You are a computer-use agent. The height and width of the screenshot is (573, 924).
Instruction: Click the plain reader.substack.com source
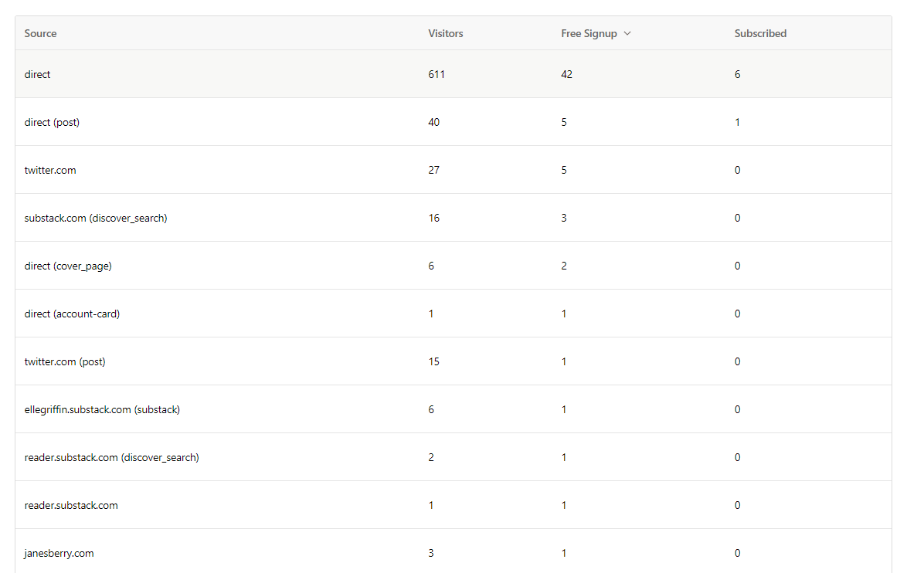click(x=71, y=506)
